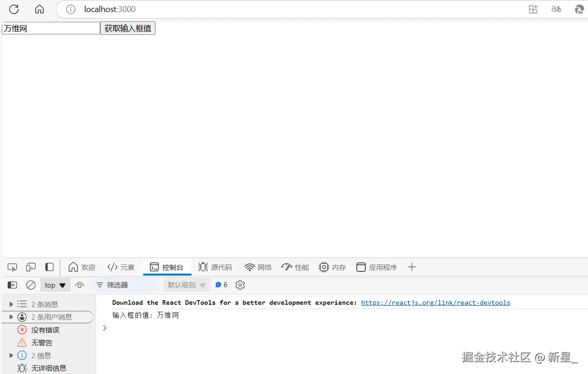Add more tools with the plus icon

point(412,267)
